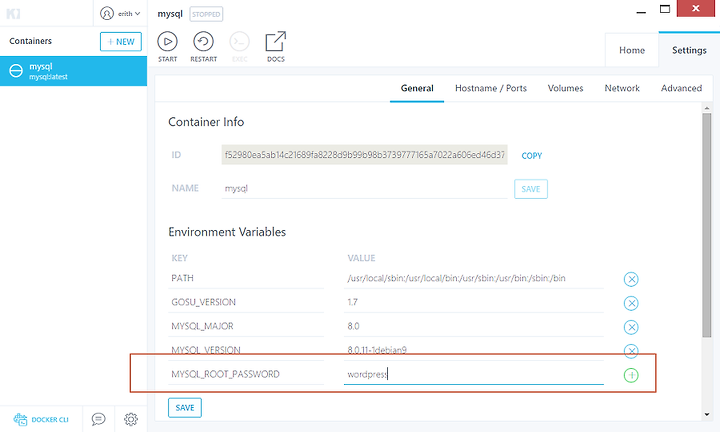Click the scroll up arrow
720x432 pixels.
(x=707, y=108)
